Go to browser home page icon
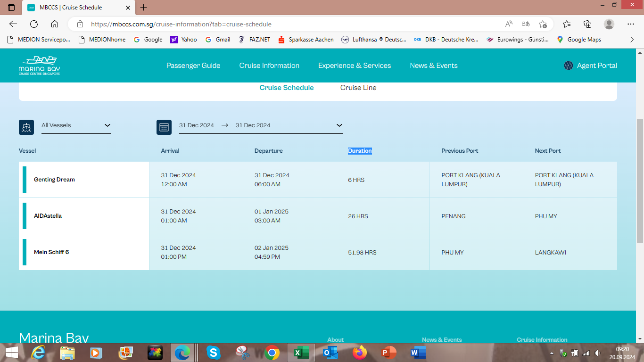This screenshot has height=362, width=644. [55, 24]
